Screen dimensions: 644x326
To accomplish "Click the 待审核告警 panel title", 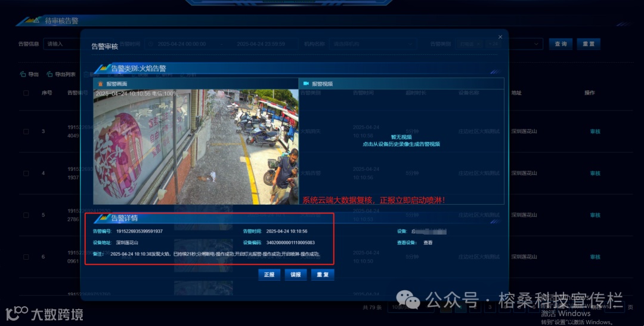I will tap(61, 20).
